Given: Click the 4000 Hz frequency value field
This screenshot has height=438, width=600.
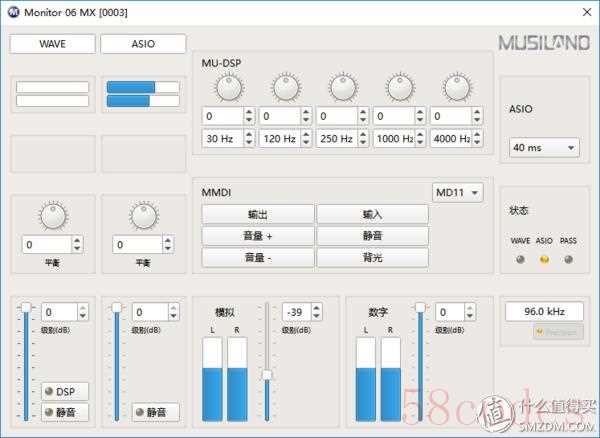Looking at the screenshot, I should coord(451,138).
